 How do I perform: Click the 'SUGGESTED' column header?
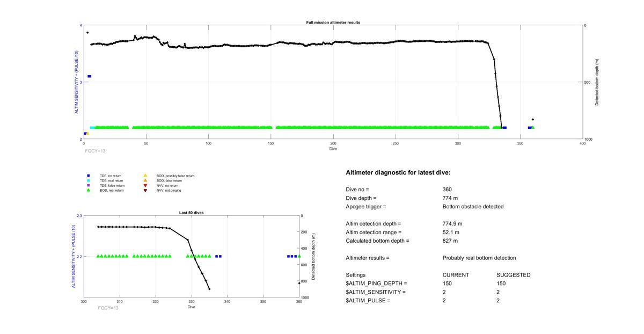click(x=513, y=275)
